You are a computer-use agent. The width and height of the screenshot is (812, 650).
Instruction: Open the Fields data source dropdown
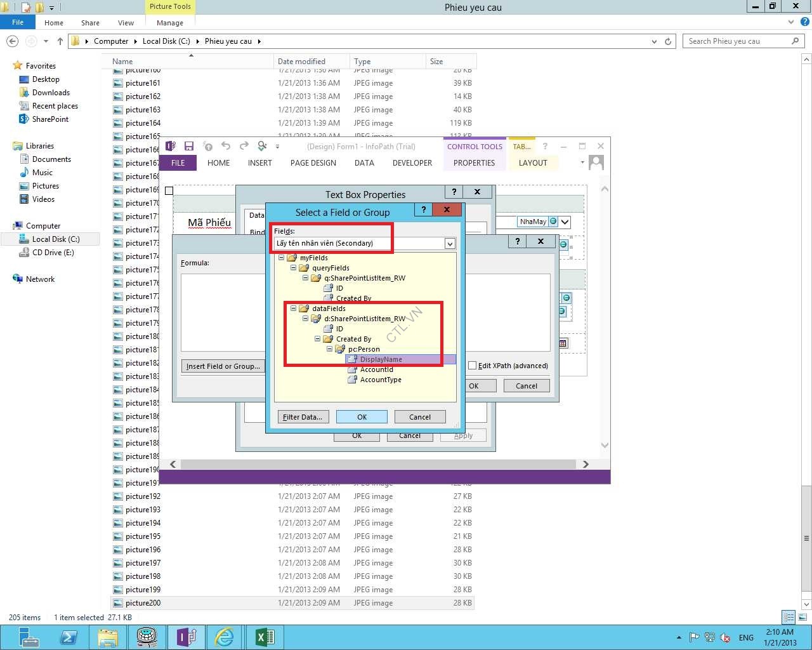449,244
